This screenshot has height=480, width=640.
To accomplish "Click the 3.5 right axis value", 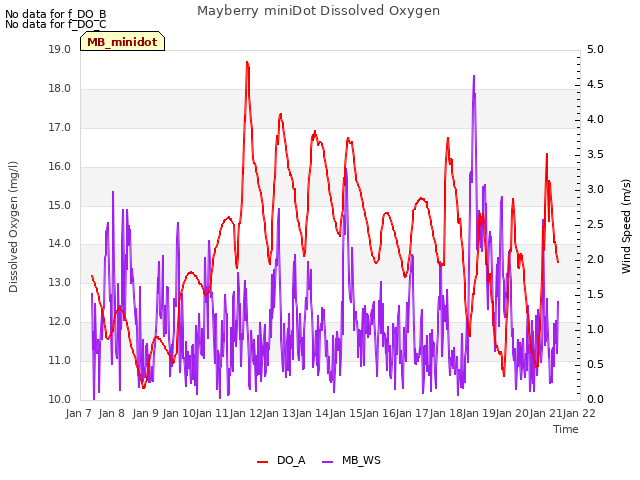I will (x=595, y=155).
